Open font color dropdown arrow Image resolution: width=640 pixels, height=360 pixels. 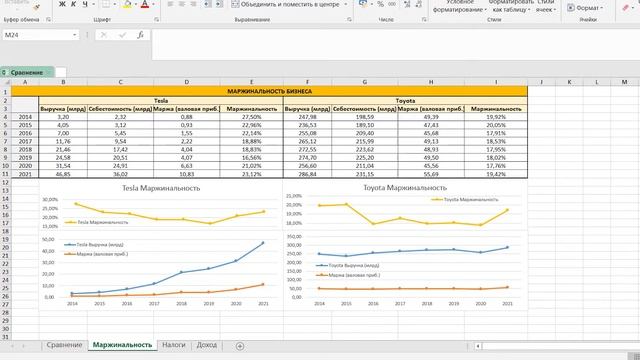pyautogui.click(x=153, y=4)
